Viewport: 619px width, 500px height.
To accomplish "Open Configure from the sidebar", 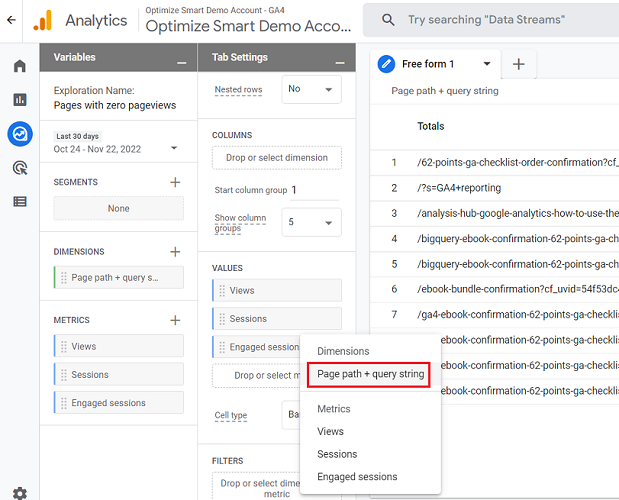I will (x=20, y=202).
